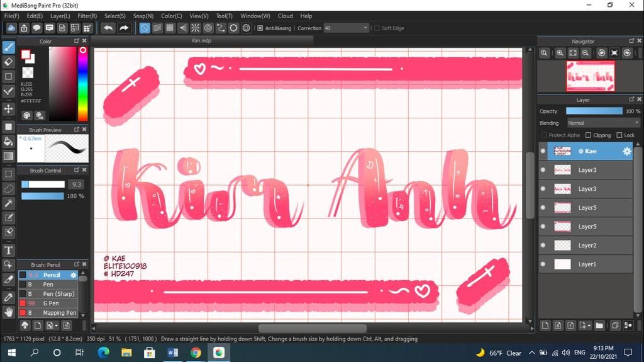Select the Text tool
Viewport: 644px width, 362px height.
tap(9, 250)
